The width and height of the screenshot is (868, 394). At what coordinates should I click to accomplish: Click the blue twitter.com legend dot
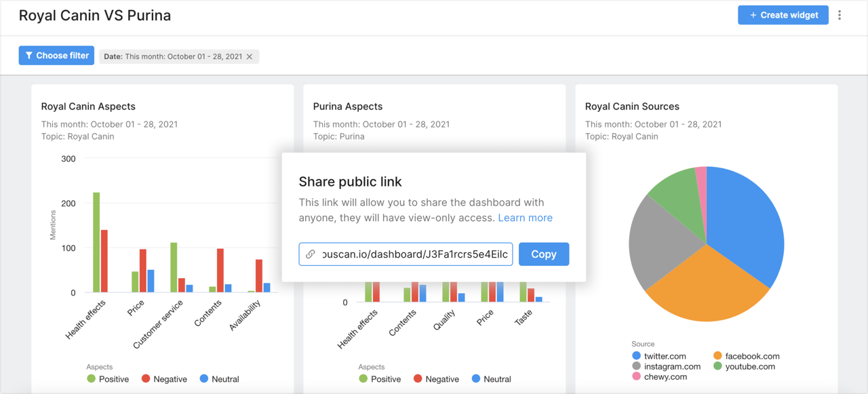click(x=638, y=355)
